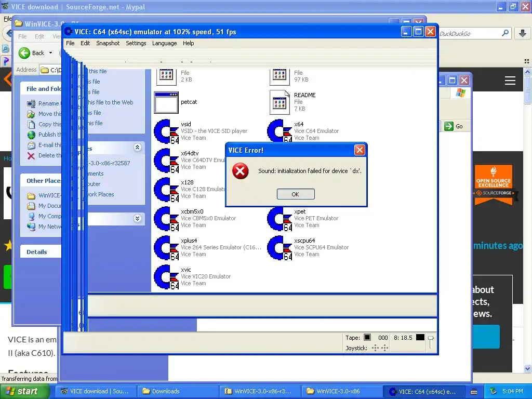Viewport: 532px width, 399px height.
Task: Switch to VICE download taskbar item
Action: click(96, 391)
